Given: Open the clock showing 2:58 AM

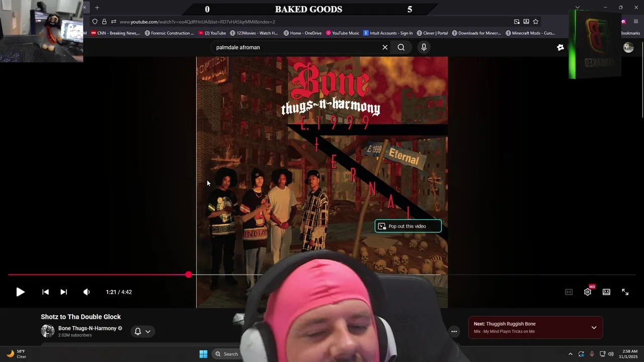Looking at the screenshot, I should click(x=629, y=354).
